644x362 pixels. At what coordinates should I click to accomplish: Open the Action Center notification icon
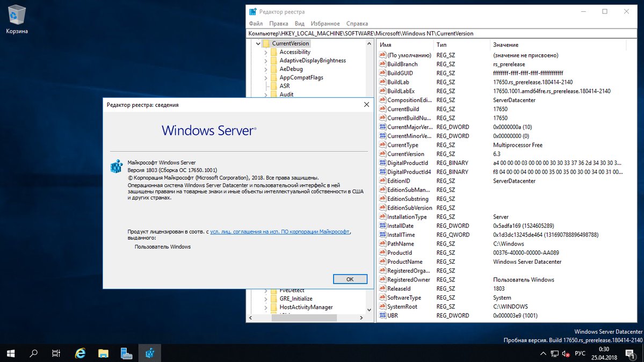630,353
